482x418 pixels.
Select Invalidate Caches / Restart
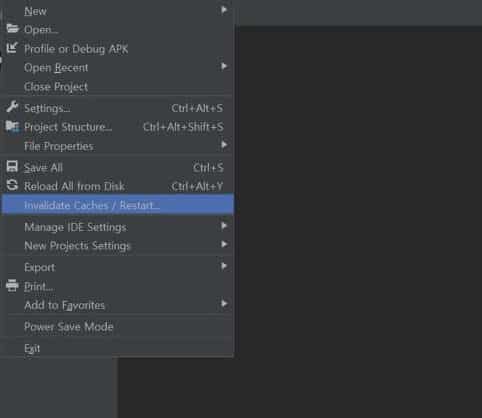(x=117, y=205)
